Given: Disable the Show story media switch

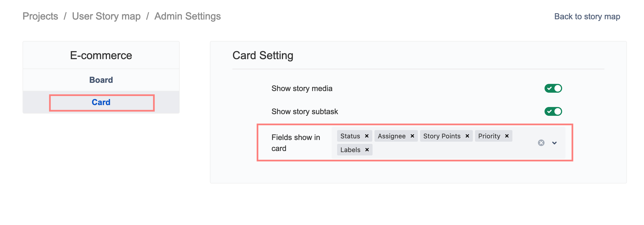Looking at the screenshot, I should pyautogui.click(x=553, y=88).
